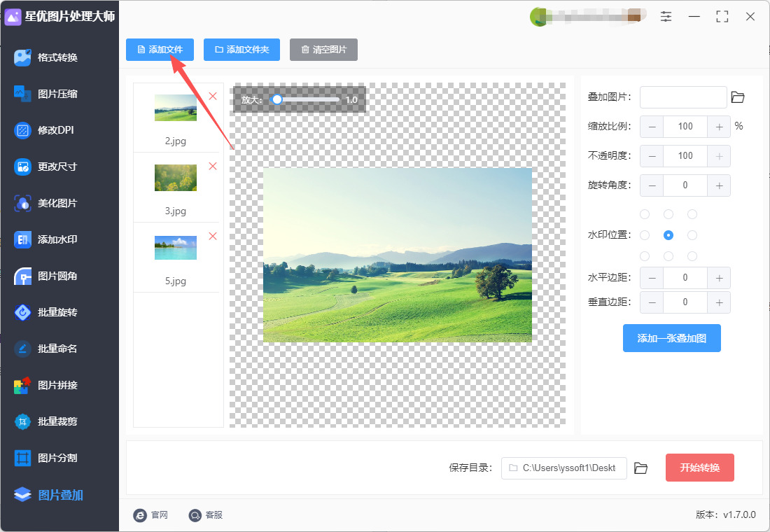The image size is (770, 532).
Task: Click the landscape preview image
Action: click(x=398, y=255)
